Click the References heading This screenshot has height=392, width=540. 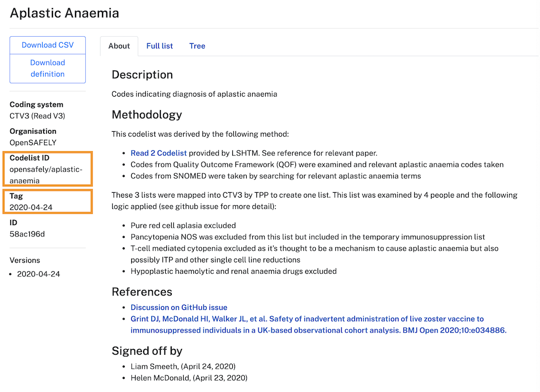141,292
